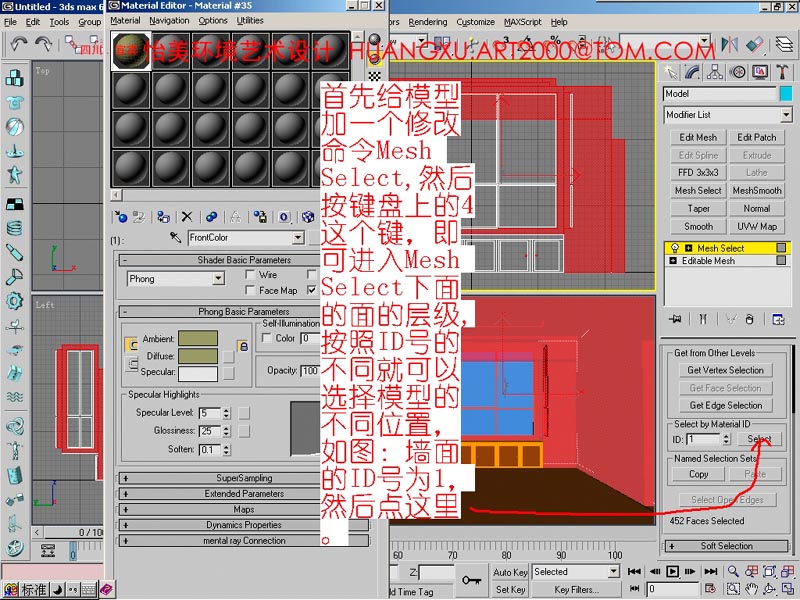Open the Motion command panel tab
Viewport: 800px width, 600px height.
coord(737,72)
